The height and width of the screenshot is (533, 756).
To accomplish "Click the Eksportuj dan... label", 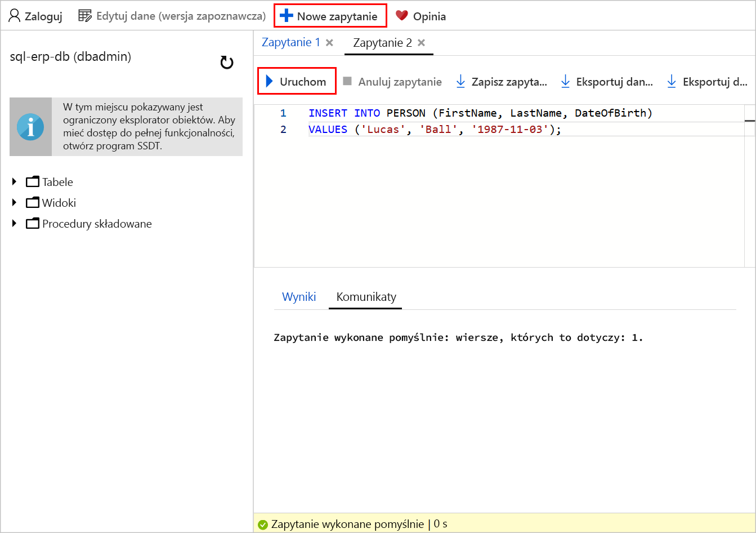I will pyautogui.click(x=615, y=82).
